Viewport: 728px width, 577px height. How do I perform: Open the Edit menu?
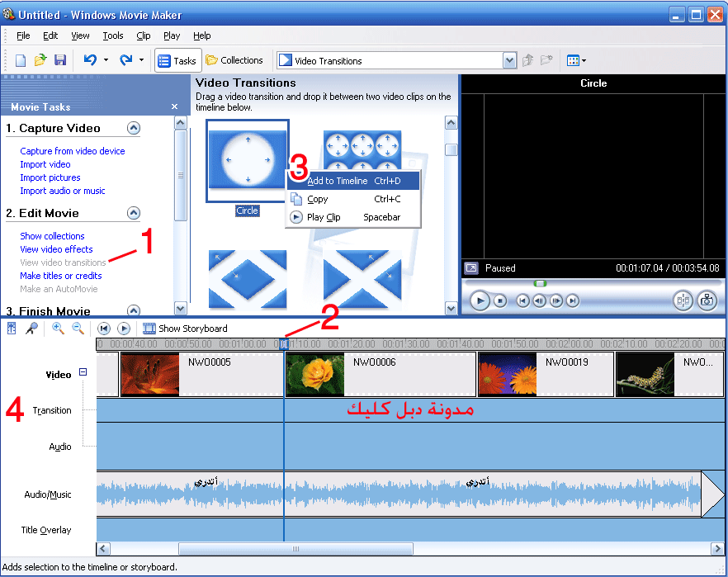pyautogui.click(x=50, y=35)
